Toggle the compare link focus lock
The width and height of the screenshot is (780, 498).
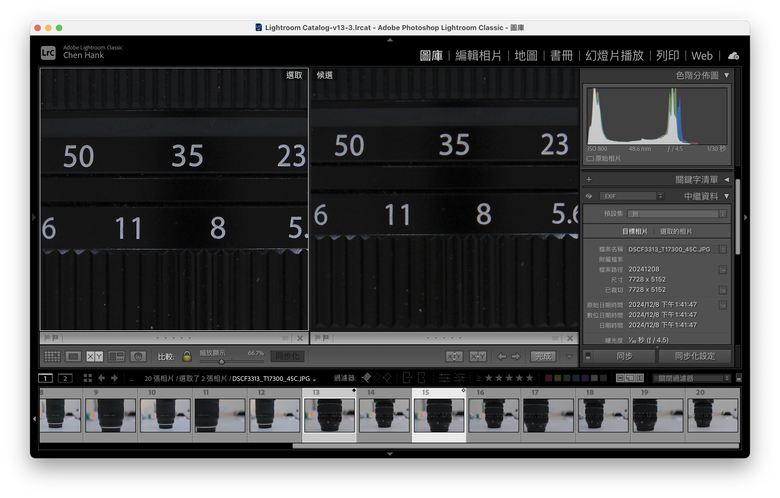click(187, 356)
